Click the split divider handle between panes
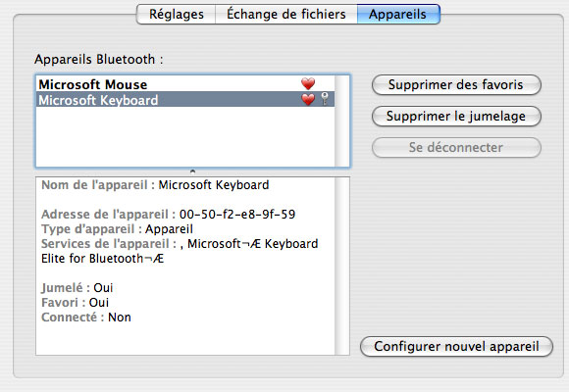The width and height of the screenshot is (569, 392). 192,171
